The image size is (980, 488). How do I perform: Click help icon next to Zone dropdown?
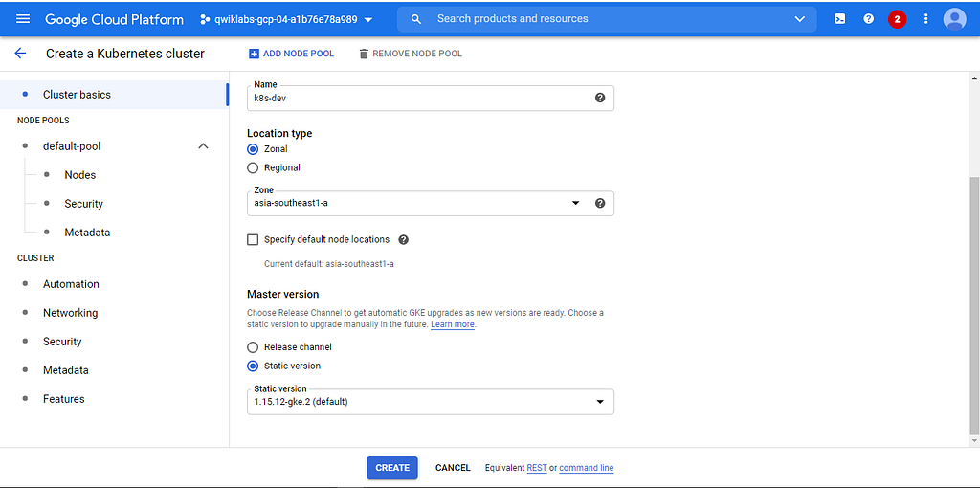[x=600, y=203]
